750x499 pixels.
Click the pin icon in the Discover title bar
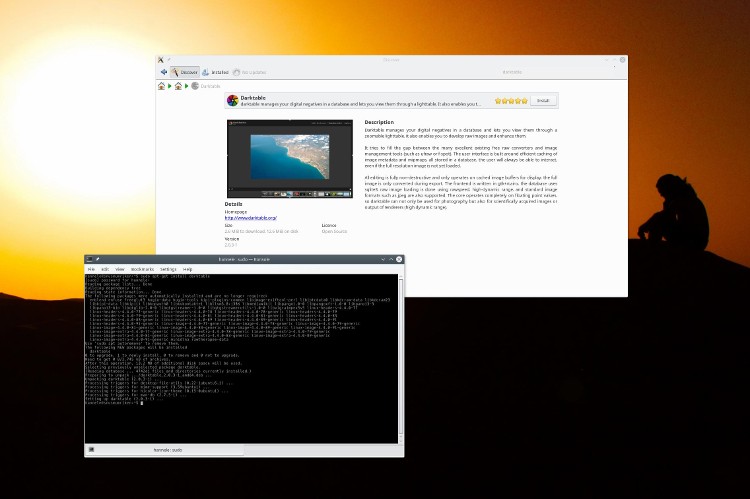(169, 60)
